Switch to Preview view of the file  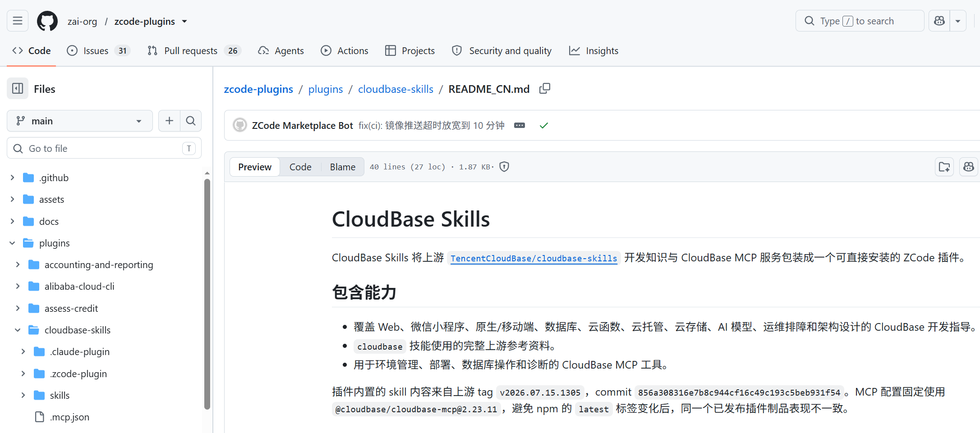[x=255, y=167]
